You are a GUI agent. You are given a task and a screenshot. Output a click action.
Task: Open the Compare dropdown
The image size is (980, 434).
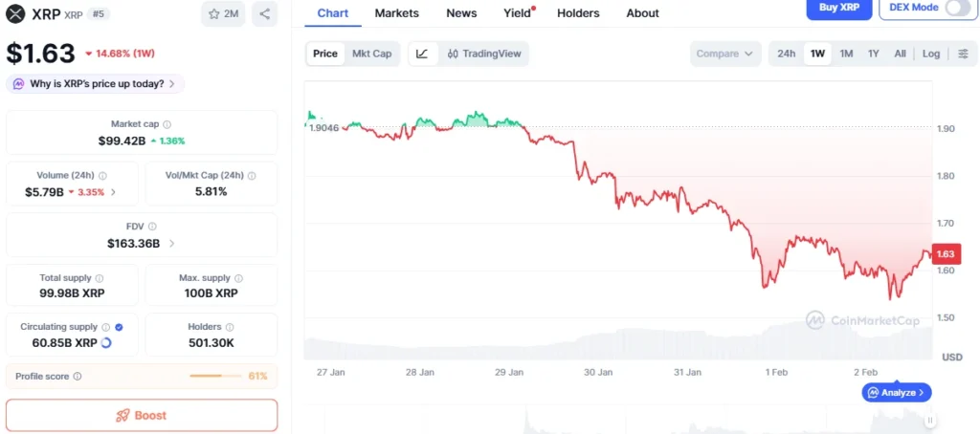click(x=724, y=54)
